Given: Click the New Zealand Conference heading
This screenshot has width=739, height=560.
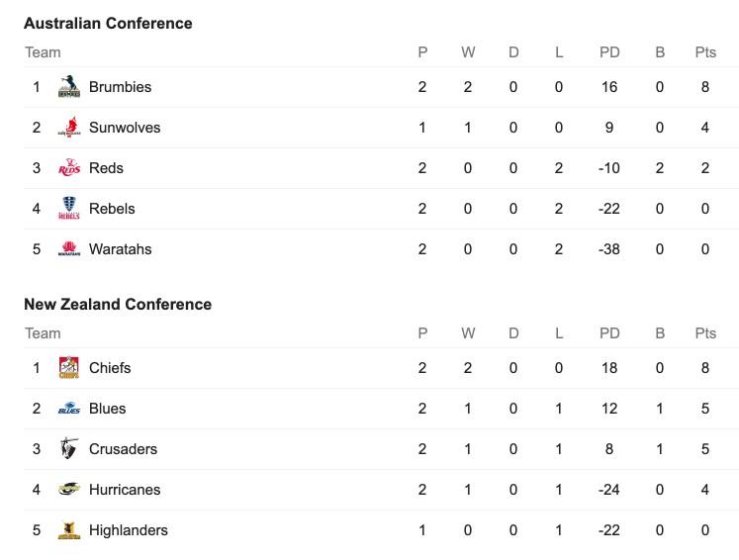Looking at the screenshot, I should coord(118,304).
